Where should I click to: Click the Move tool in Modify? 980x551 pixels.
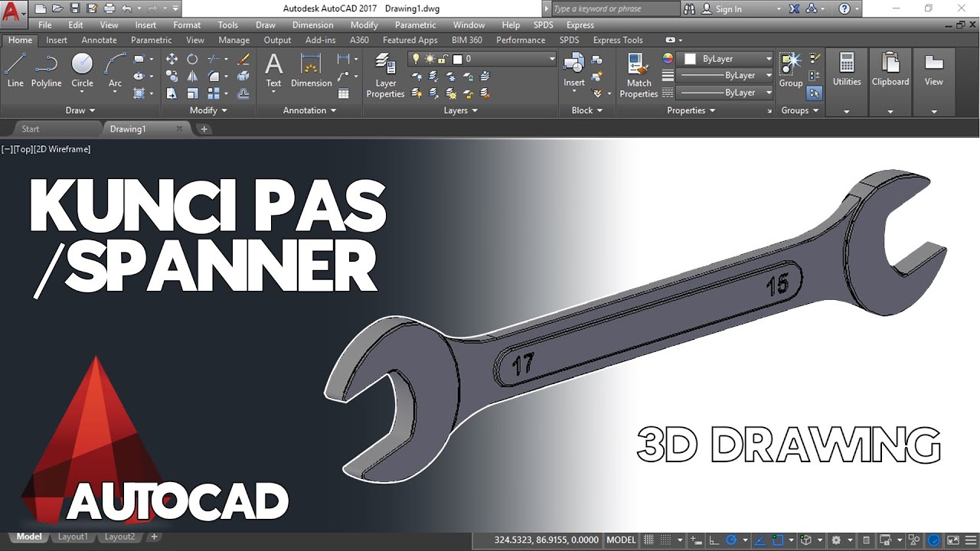tap(171, 59)
